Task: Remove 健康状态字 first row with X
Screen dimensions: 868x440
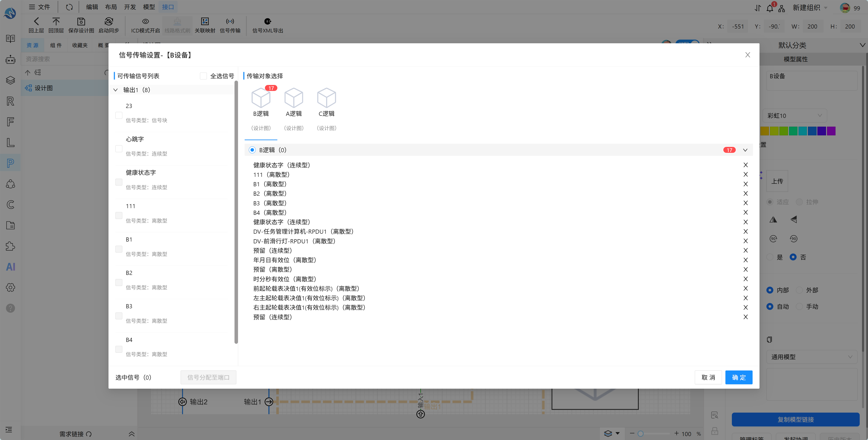Action: 745,165
